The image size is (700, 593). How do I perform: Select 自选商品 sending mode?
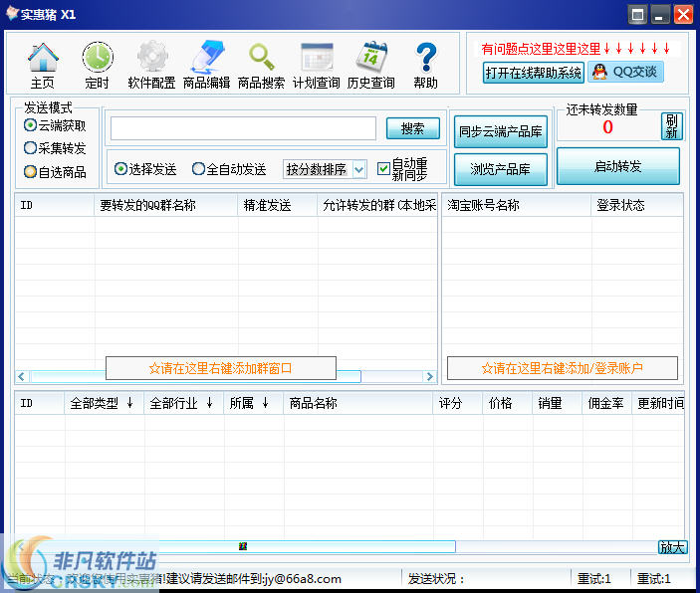click(x=55, y=172)
